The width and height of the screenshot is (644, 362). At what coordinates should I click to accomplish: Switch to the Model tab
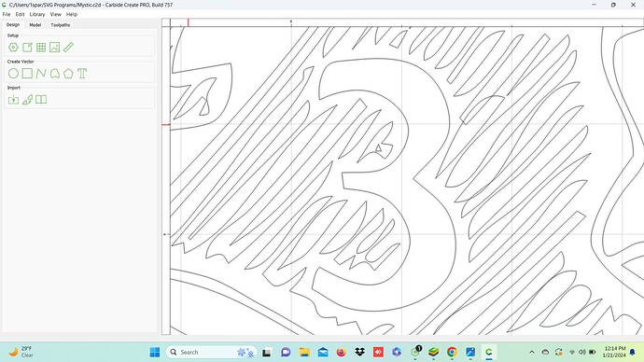35,25
